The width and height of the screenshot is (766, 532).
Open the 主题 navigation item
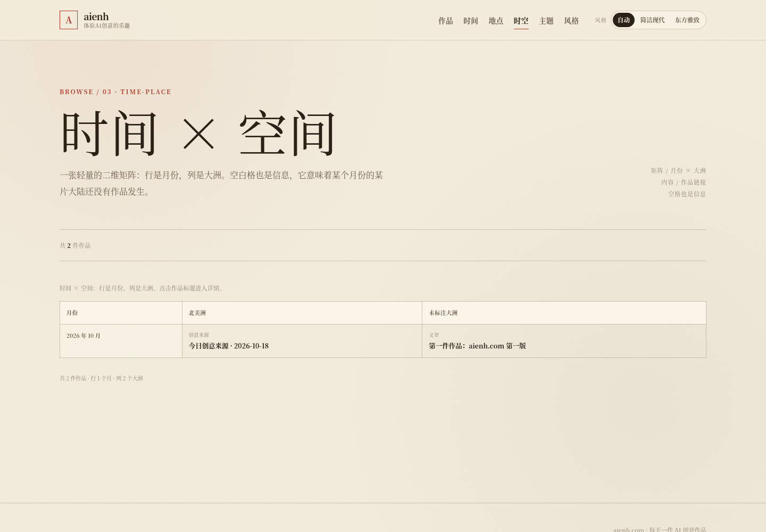click(x=546, y=21)
